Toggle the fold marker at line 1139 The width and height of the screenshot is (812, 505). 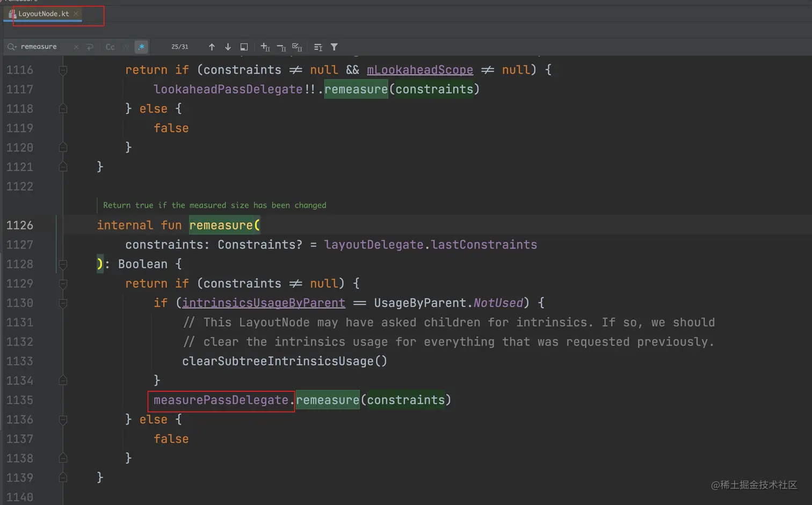click(x=63, y=478)
